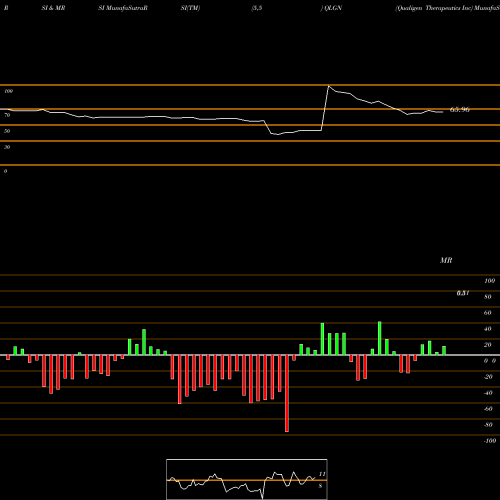Click the -80 label on MR axis
Viewport: 500px width, 500px height.
point(488,425)
